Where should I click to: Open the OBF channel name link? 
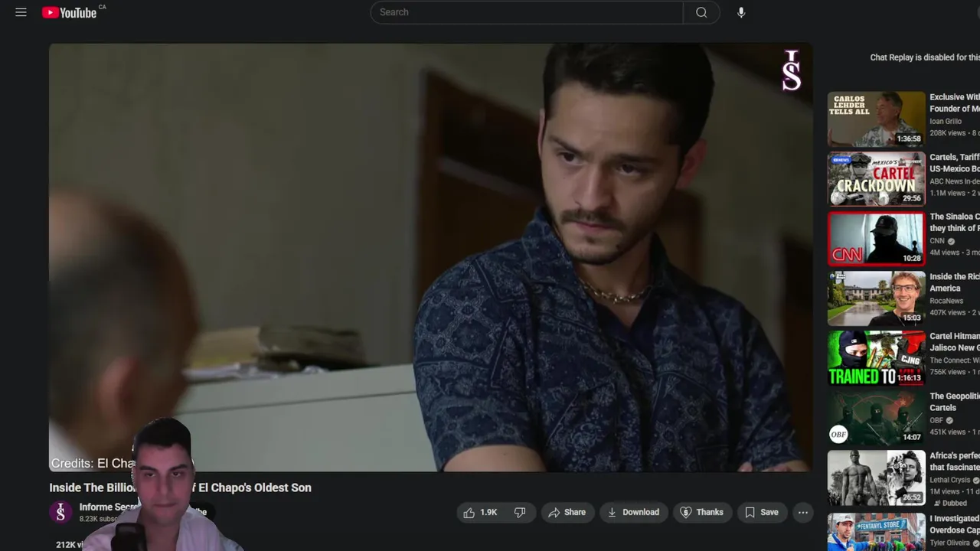pos(936,420)
